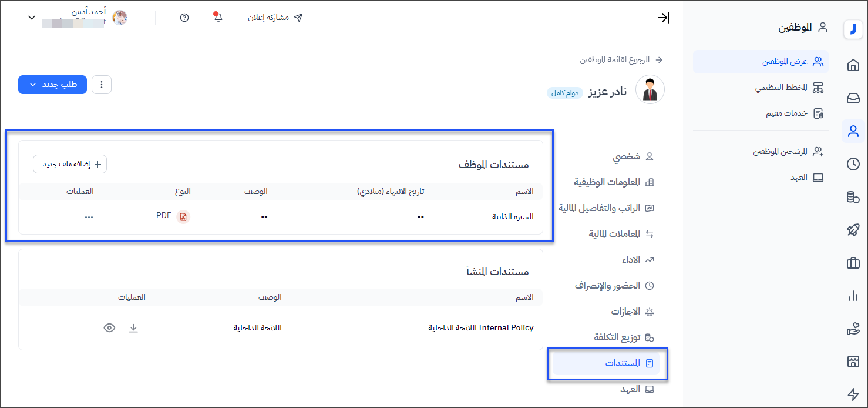Expand the طلب جديد dropdown button
The width and height of the screenshot is (868, 408).
(x=53, y=85)
